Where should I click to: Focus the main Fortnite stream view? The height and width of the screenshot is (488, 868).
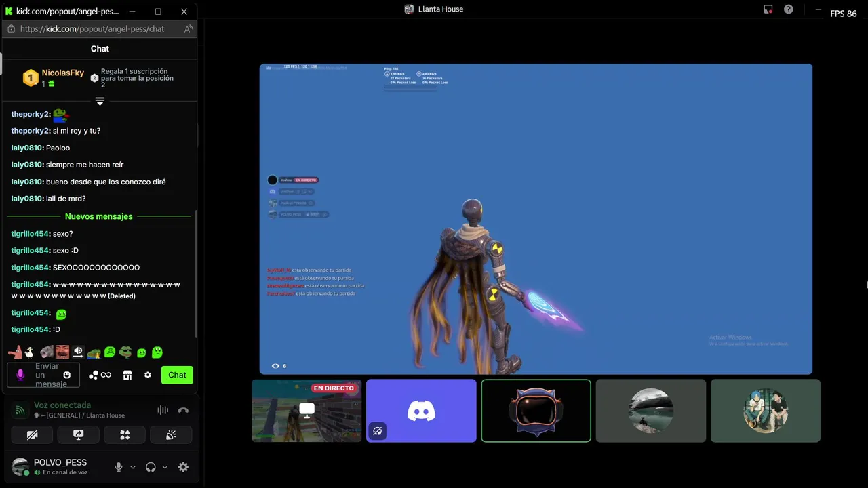536,219
